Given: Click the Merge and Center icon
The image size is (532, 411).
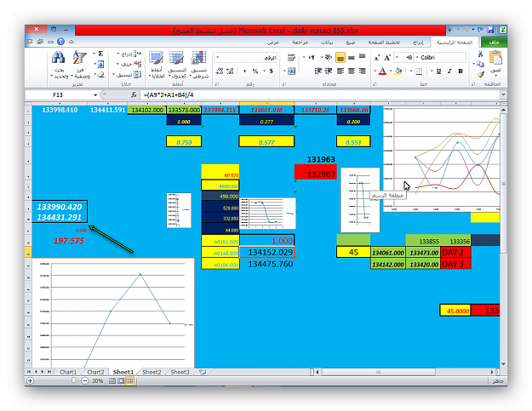Looking at the screenshot, I should pos(291,71).
